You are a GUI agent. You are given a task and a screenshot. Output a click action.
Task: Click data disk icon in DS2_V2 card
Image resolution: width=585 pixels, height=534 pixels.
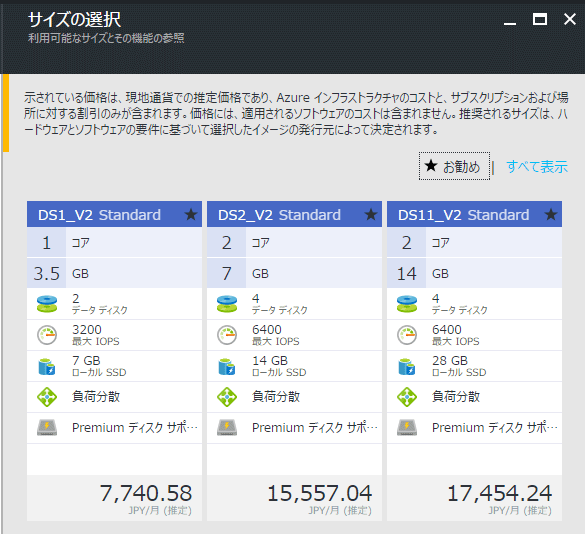click(x=227, y=304)
